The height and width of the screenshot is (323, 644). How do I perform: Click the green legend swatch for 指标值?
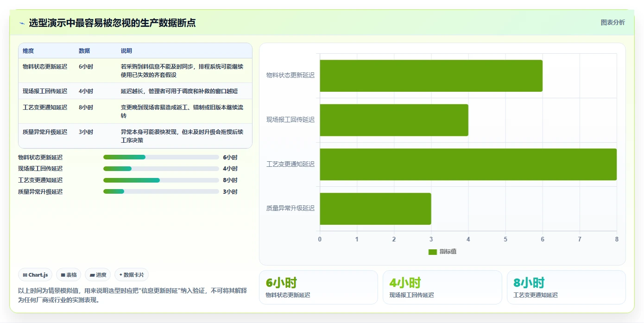click(x=433, y=252)
